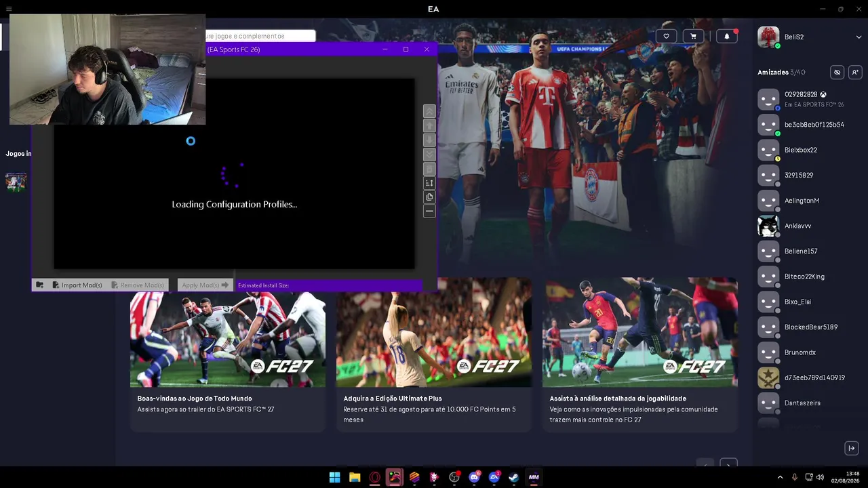The width and height of the screenshot is (868, 488).
Task: Open EA app taskbar icon
Action: click(494, 477)
